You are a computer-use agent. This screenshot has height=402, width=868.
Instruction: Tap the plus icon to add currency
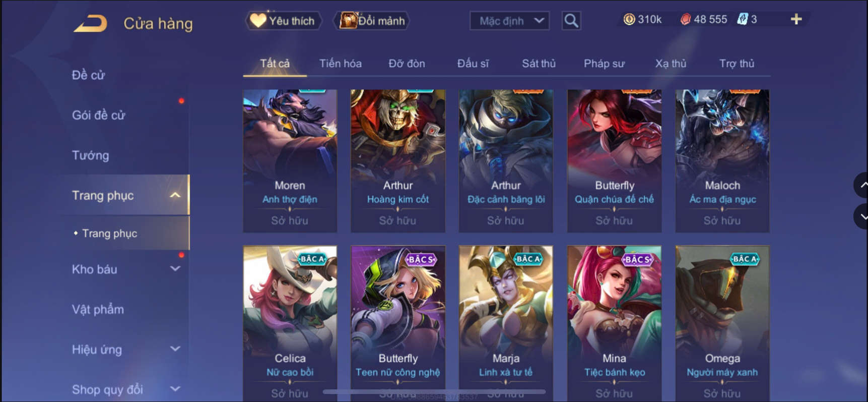pyautogui.click(x=796, y=19)
